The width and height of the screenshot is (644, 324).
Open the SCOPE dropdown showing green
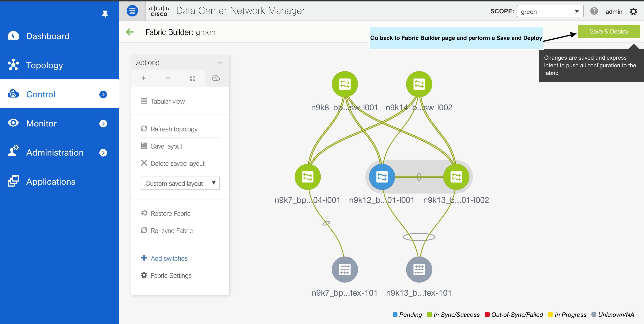tap(550, 11)
